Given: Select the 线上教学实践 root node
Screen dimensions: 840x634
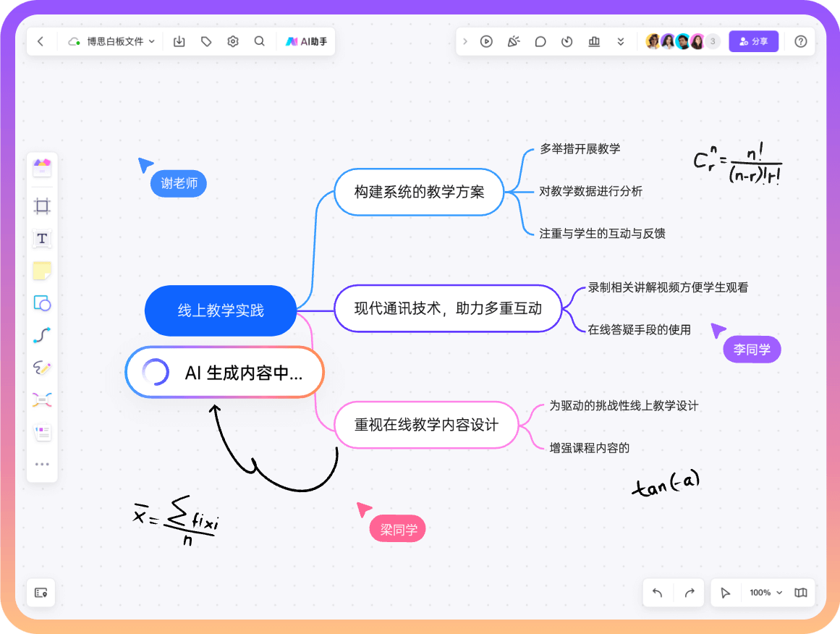Looking at the screenshot, I should (220, 310).
